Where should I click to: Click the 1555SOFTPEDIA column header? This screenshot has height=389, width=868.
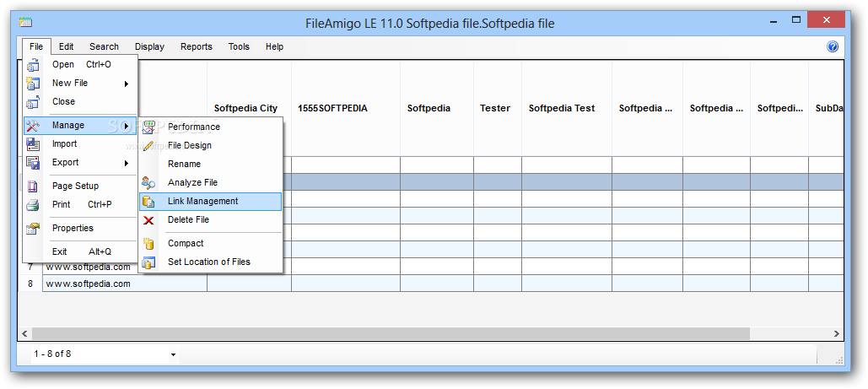(346, 109)
